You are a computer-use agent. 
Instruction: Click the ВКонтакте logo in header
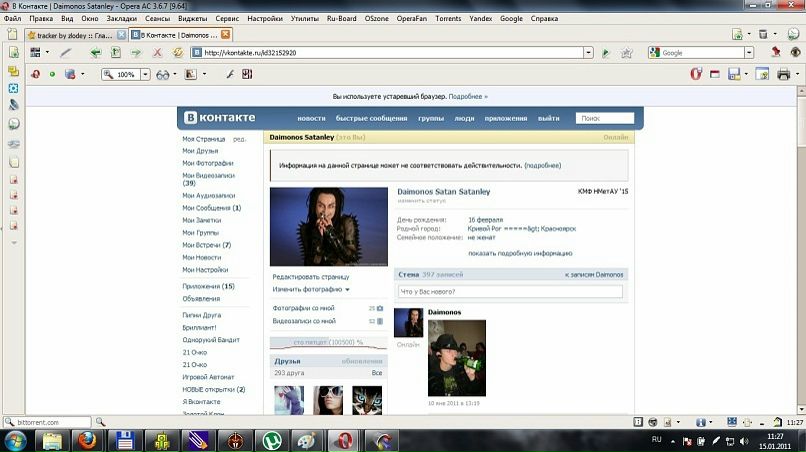click(x=218, y=118)
